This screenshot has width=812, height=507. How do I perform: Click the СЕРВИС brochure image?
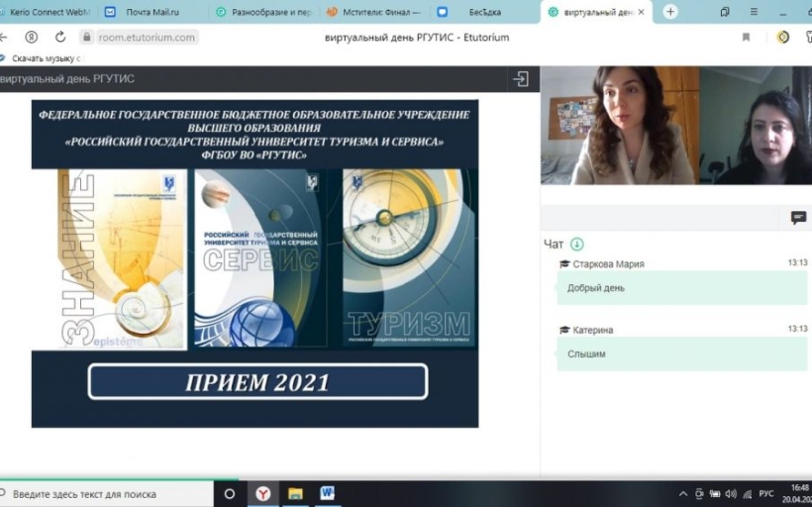tap(260, 257)
